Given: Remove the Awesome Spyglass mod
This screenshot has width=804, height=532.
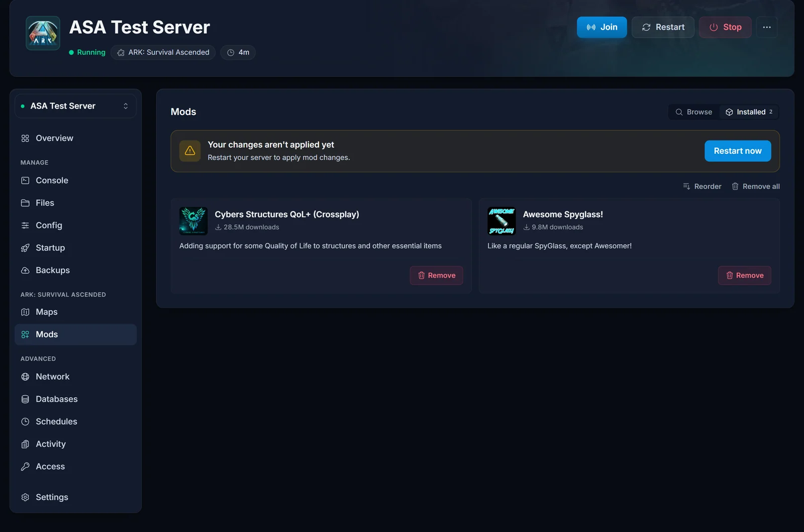Looking at the screenshot, I should click(744, 275).
